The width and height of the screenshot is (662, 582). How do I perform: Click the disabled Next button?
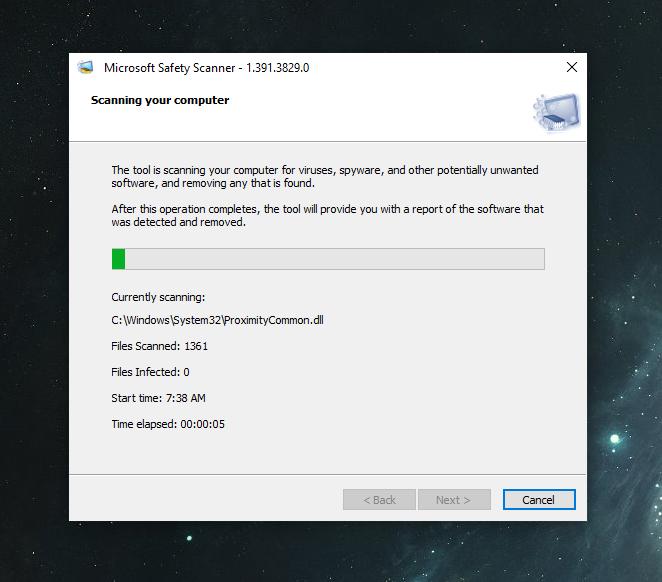coord(454,500)
